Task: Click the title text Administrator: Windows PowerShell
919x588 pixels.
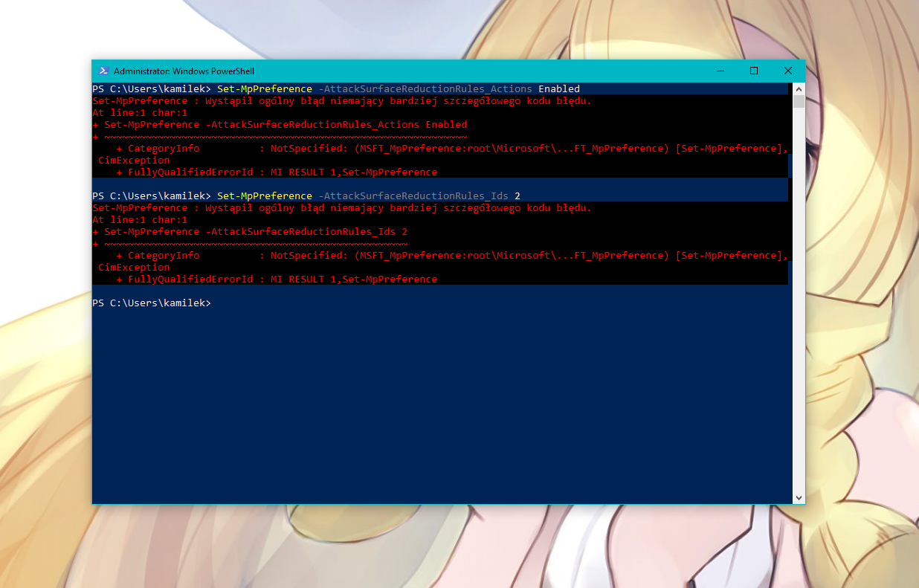Action: tap(184, 71)
